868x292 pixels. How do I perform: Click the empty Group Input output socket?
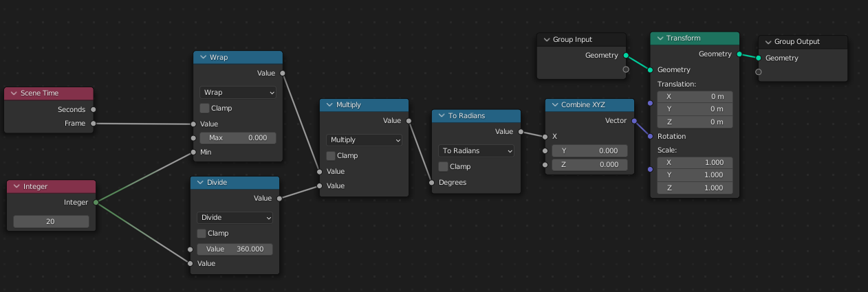[x=626, y=69]
